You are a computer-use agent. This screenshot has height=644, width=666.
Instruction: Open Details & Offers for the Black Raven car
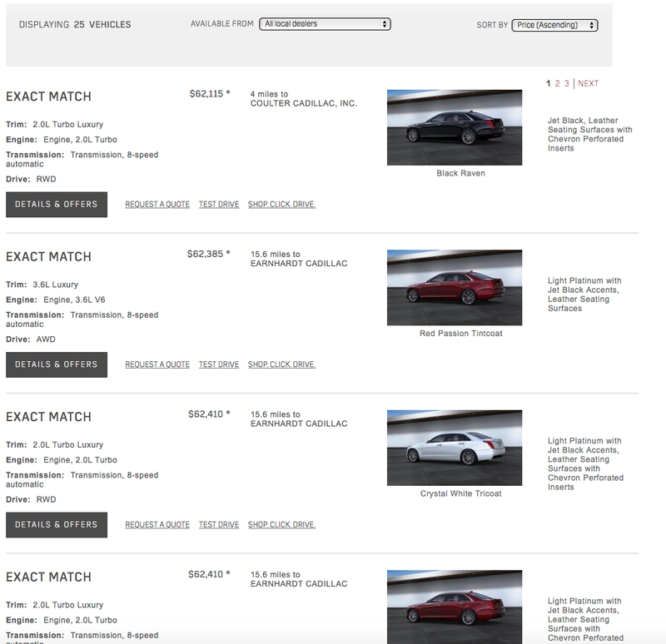click(57, 204)
